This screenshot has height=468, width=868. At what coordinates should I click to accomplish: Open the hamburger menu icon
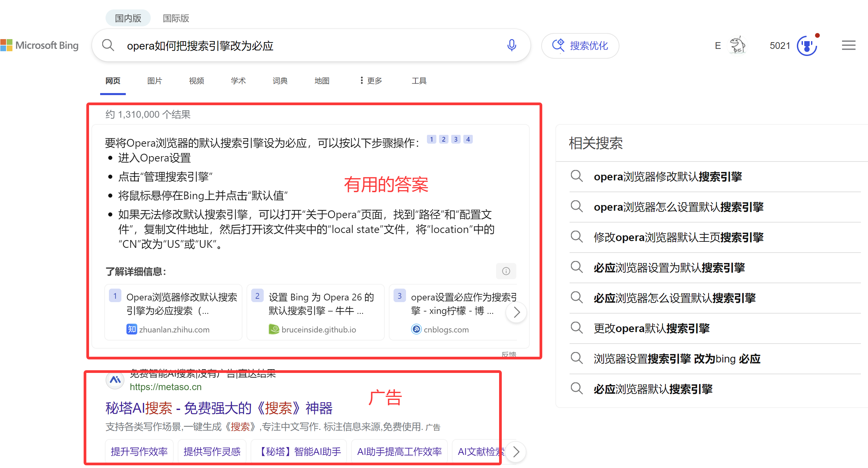848,45
